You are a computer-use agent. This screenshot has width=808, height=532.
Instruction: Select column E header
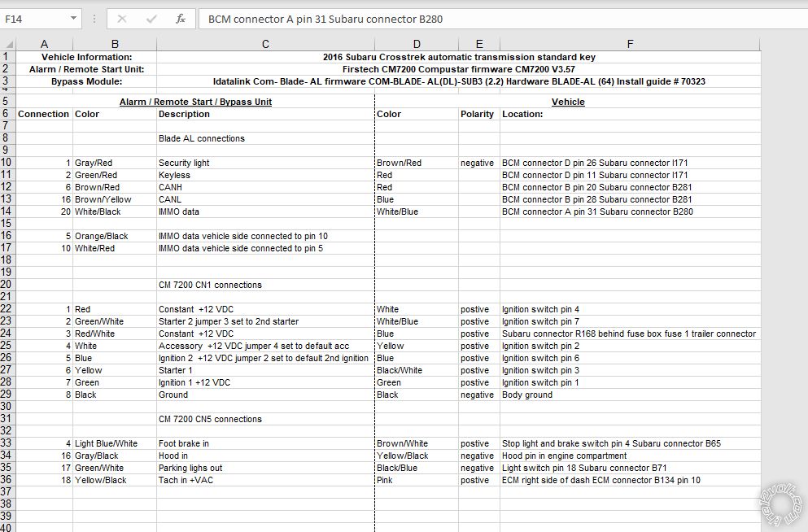click(x=479, y=44)
